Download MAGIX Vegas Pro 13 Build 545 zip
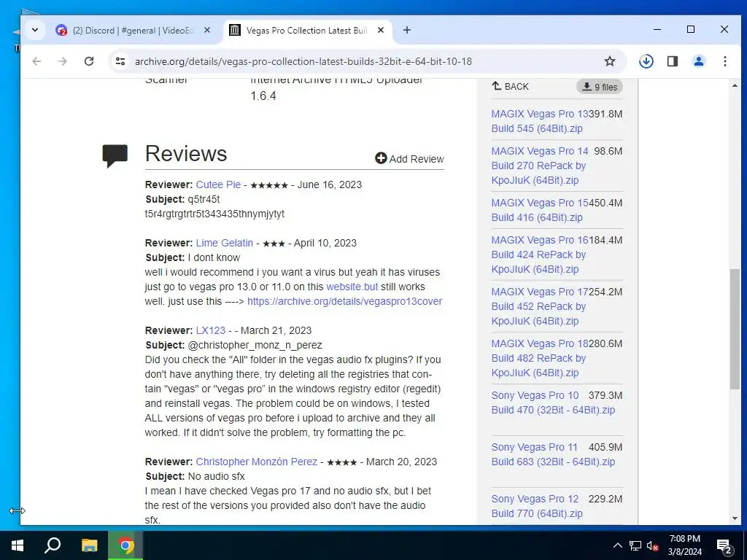Screen dimensions: 747x560 (x=539, y=121)
